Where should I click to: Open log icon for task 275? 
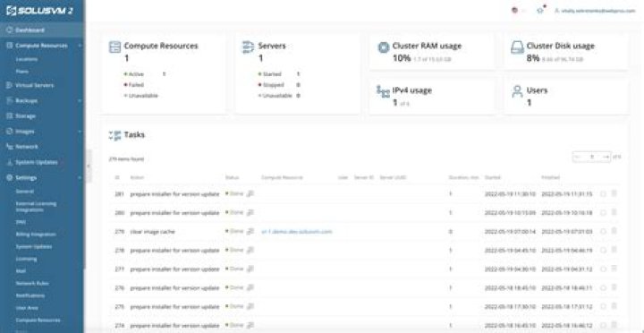pos(250,306)
